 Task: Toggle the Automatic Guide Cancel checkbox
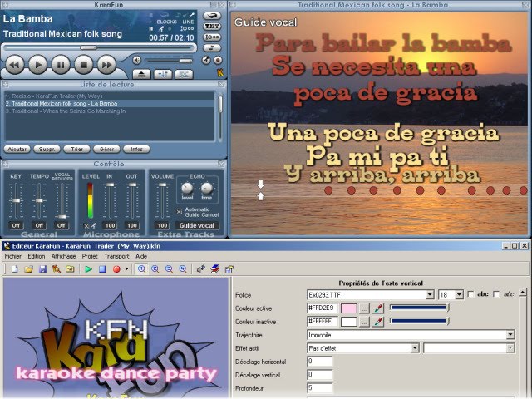click(180, 212)
